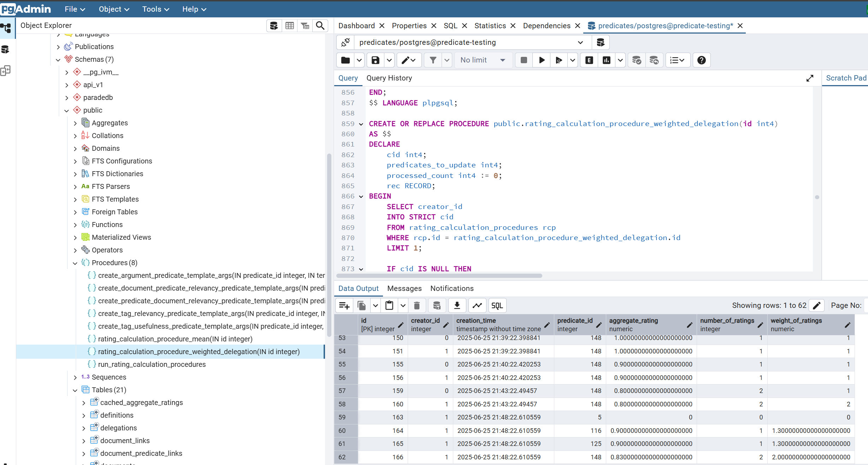Open the Scratch Pad panel tab

pyautogui.click(x=846, y=78)
